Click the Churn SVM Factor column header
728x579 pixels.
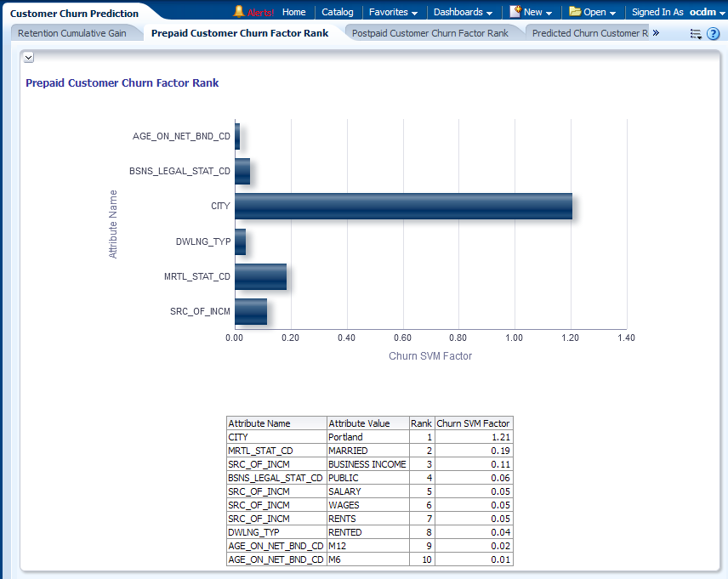(x=473, y=423)
